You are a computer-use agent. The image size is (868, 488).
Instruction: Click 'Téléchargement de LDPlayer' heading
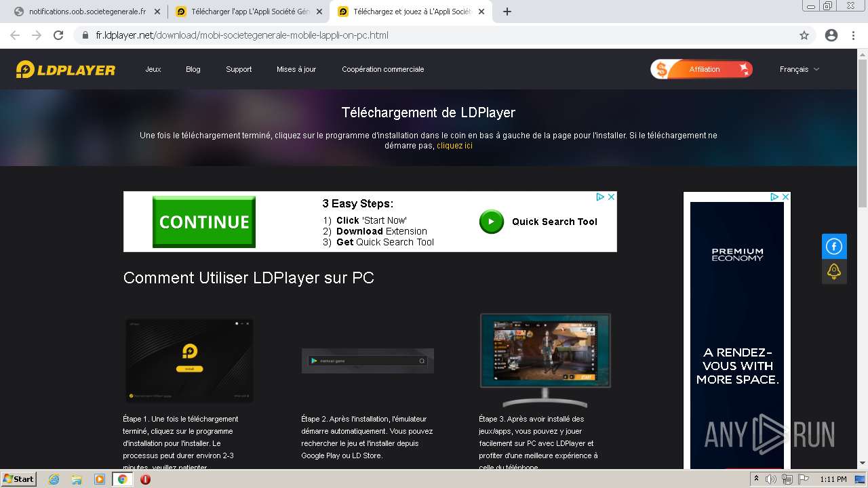point(429,113)
